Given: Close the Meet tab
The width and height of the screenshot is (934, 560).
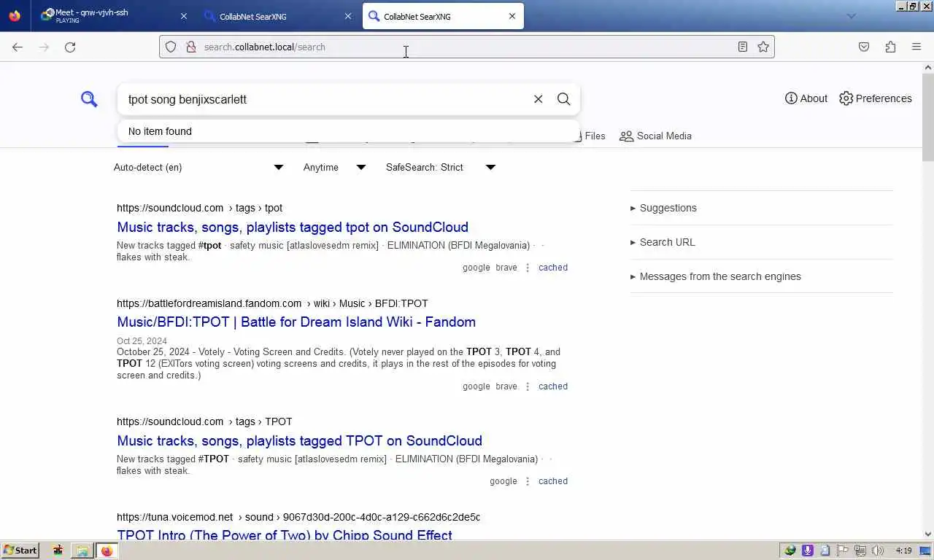Looking at the screenshot, I should tap(184, 16).
